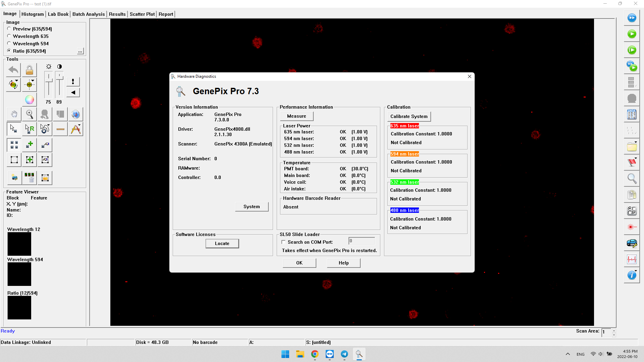The height and width of the screenshot is (362, 644).
Task: Activate the Zoom magnifier tool
Action: (x=29, y=114)
